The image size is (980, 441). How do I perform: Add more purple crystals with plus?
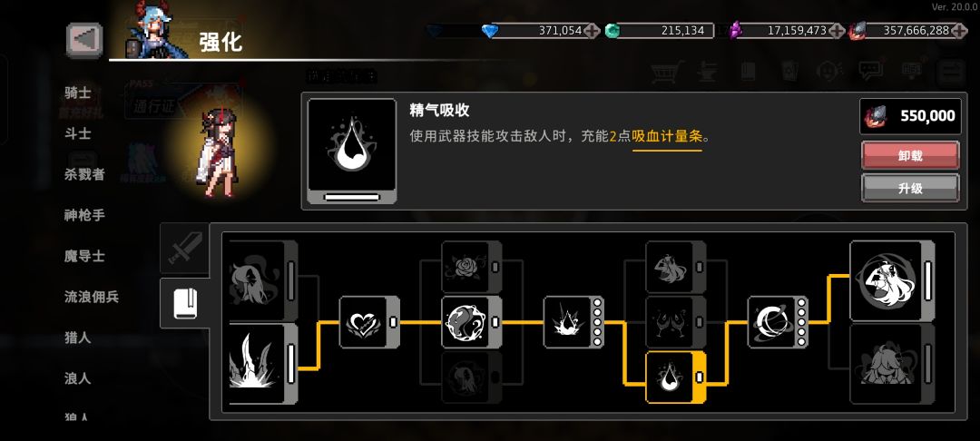click(x=837, y=30)
